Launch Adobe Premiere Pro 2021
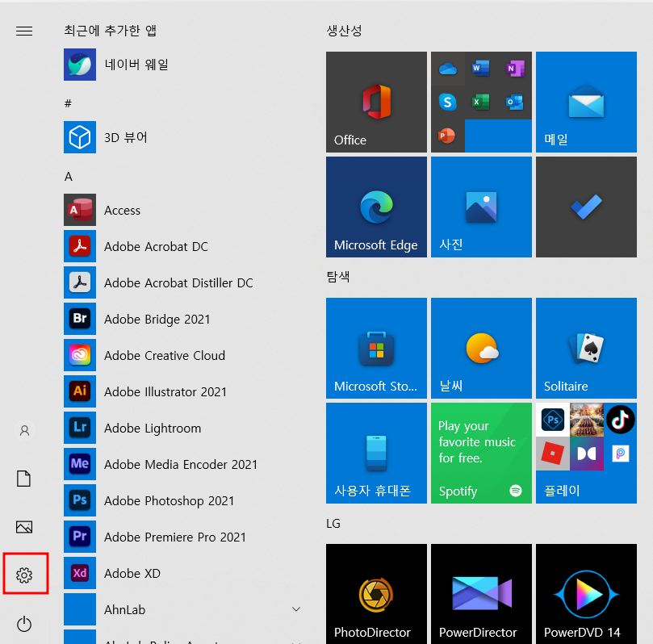The width and height of the screenshot is (653, 644). point(183,537)
